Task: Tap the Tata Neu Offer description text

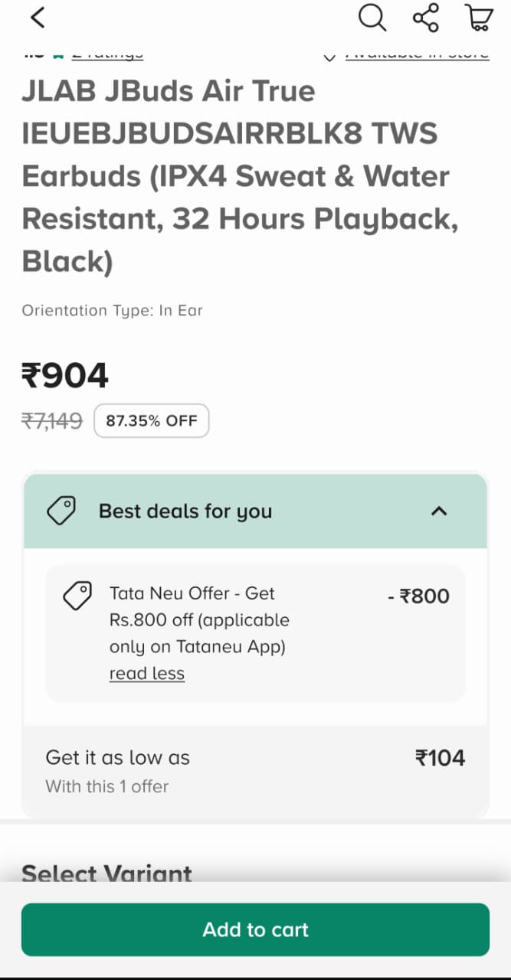Action: (199, 620)
